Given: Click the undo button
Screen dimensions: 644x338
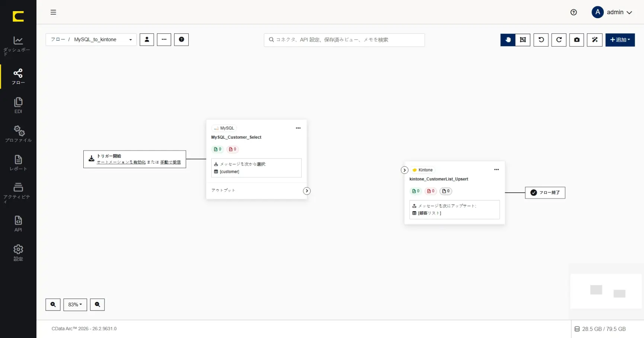Looking at the screenshot, I should 541,40.
